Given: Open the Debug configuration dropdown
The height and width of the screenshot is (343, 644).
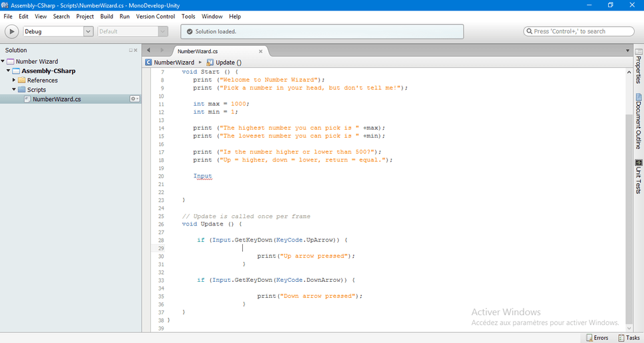Looking at the screenshot, I should pos(59,32).
